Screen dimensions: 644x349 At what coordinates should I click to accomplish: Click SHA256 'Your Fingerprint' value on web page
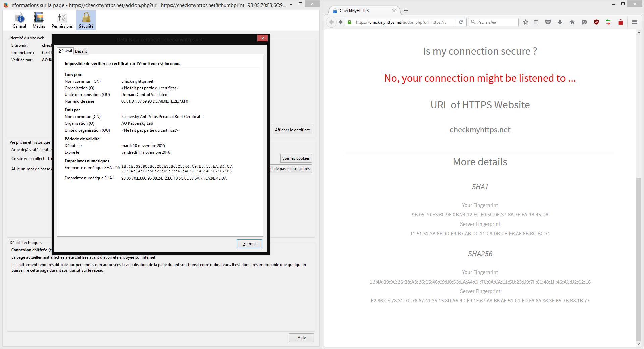(480, 282)
